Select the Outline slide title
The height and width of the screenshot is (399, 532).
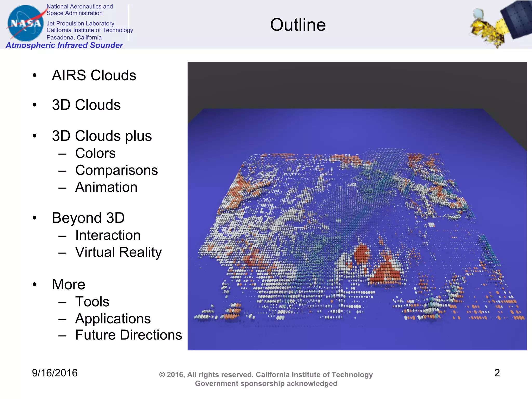(x=298, y=25)
